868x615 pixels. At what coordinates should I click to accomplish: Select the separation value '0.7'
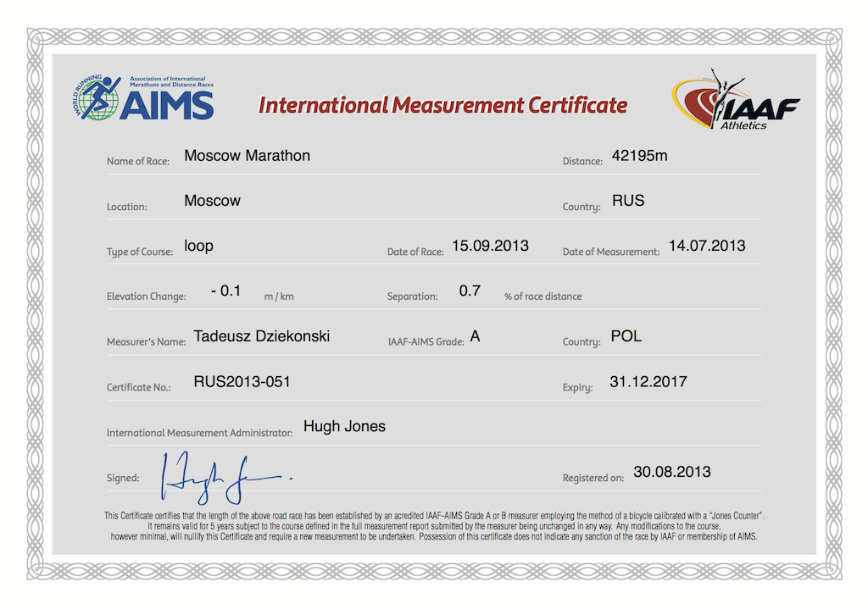coord(470,291)
